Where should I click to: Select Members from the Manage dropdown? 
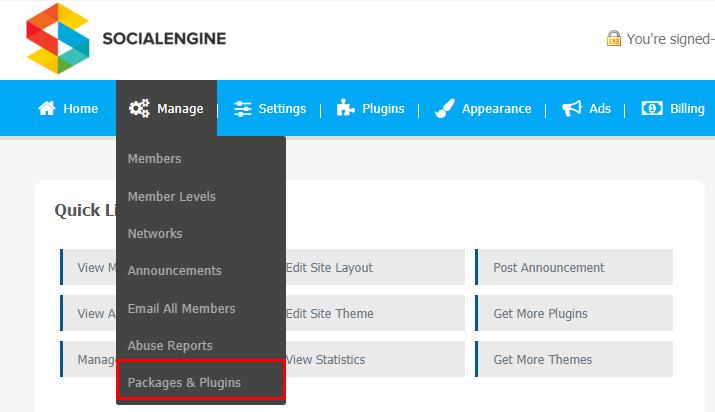[x=155, y=159]
